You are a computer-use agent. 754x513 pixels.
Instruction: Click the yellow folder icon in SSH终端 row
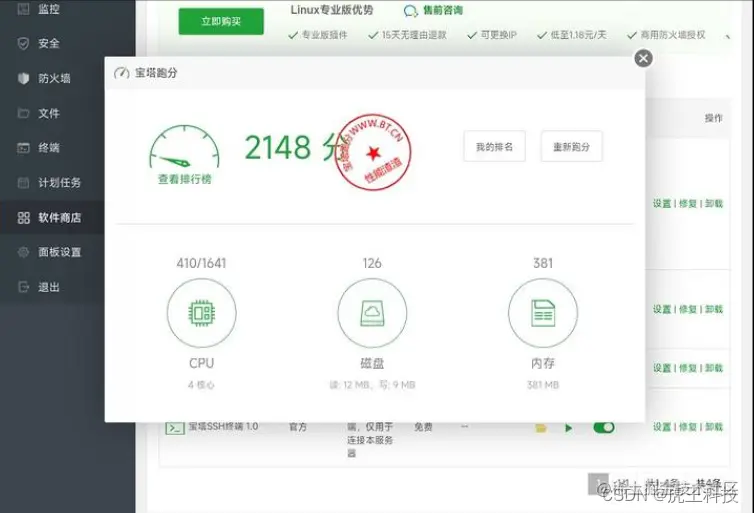[540, 428]
